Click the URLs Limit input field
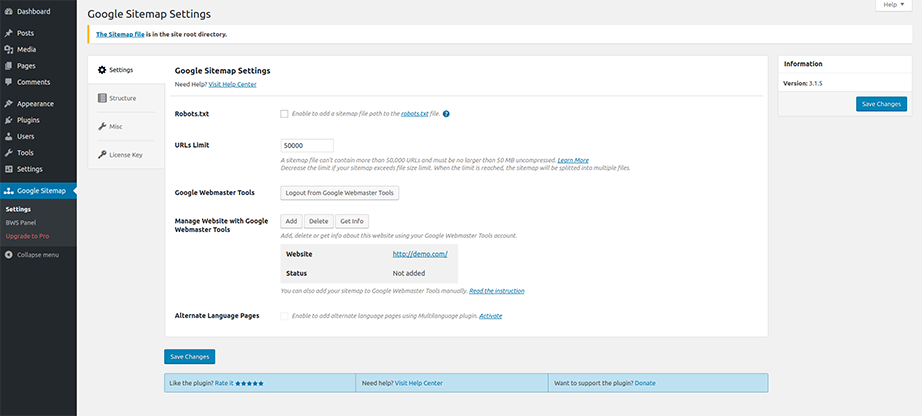Viewport: 922px width, 416px height. 307,145
